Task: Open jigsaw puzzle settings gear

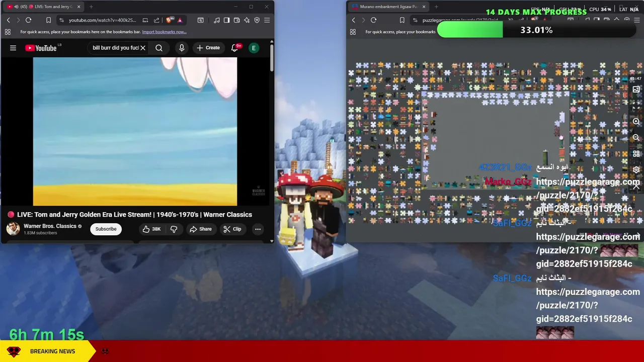Action: coord(636,169)
